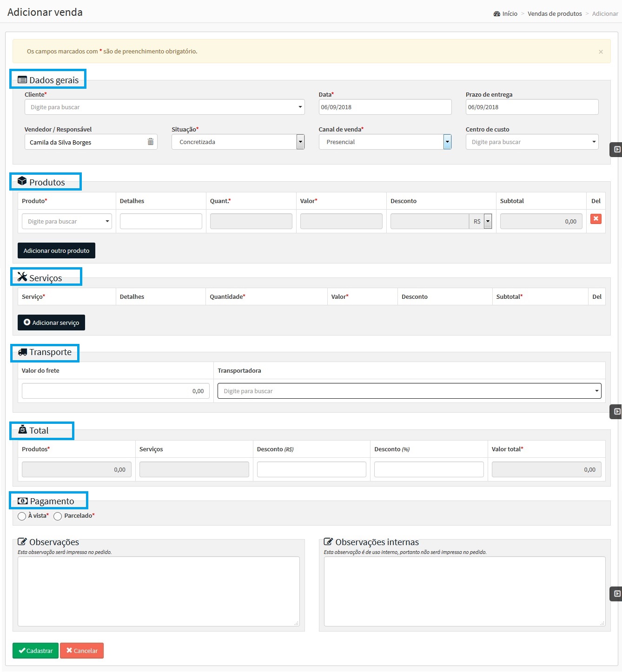Click the Pagamento banknote icon
622x672 pixels.
coord(22,501)
